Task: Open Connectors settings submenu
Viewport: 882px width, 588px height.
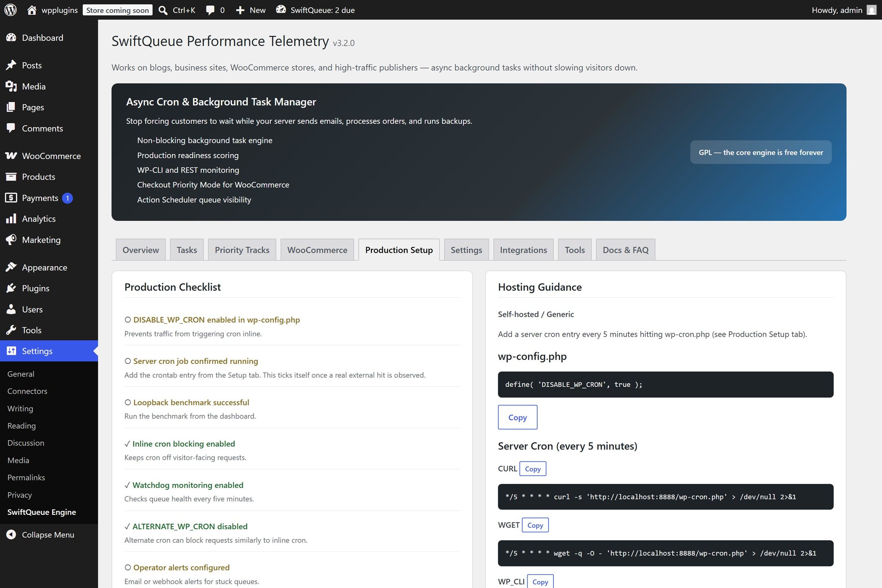Action: tap(27, 391)
